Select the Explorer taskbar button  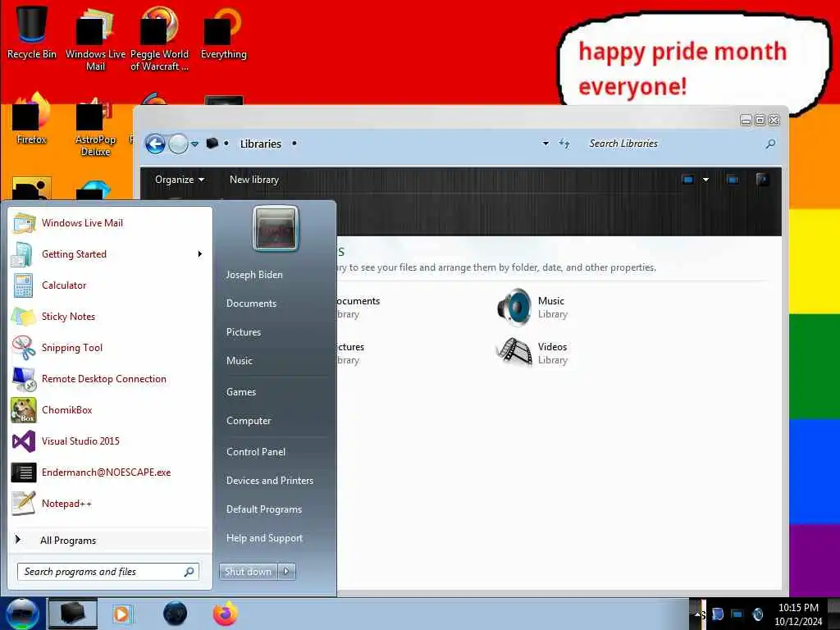coord(73,614)
